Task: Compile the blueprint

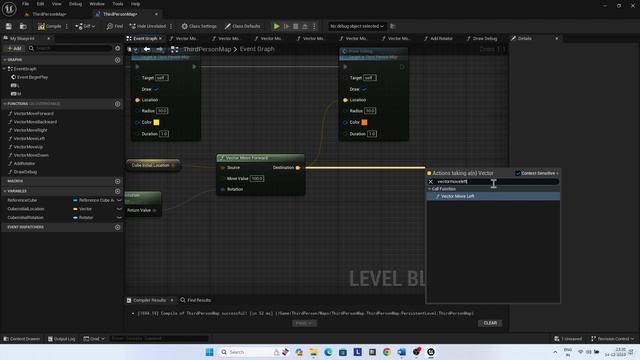Action: [49, 26]
